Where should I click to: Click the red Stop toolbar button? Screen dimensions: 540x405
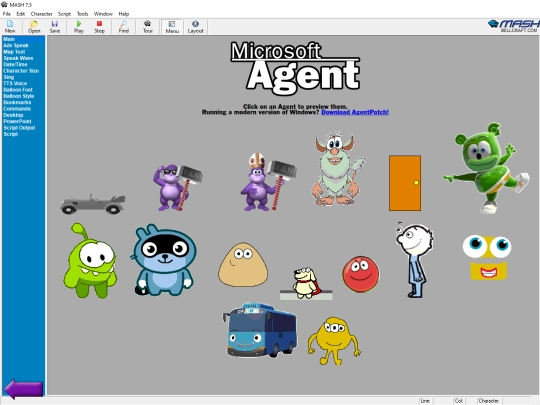[99, 27]
